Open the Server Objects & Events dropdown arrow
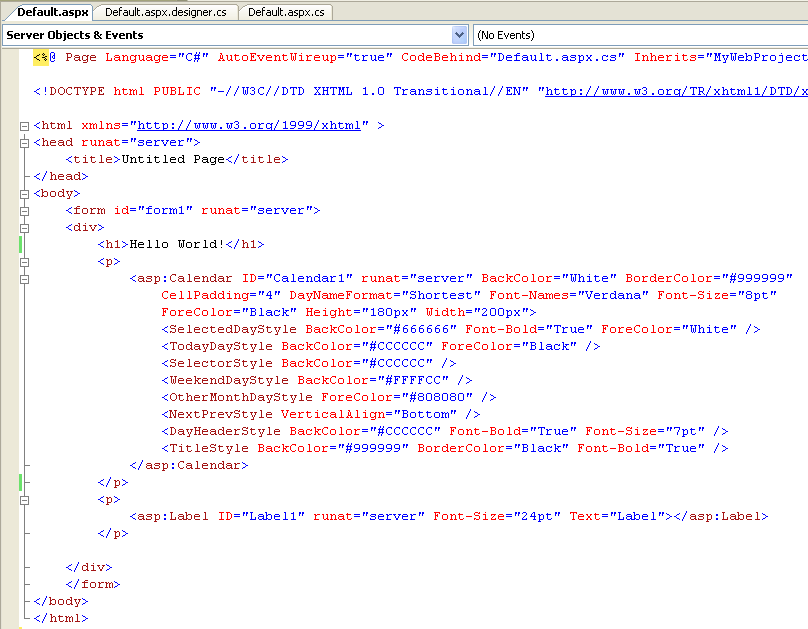Screen dimensions: 808x629 coord(459,35)
